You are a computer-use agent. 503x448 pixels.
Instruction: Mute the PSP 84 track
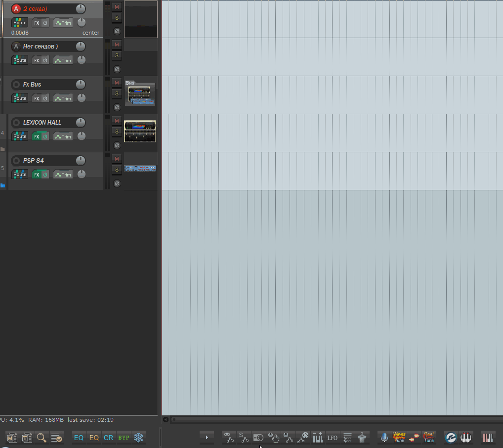point(117,159)
